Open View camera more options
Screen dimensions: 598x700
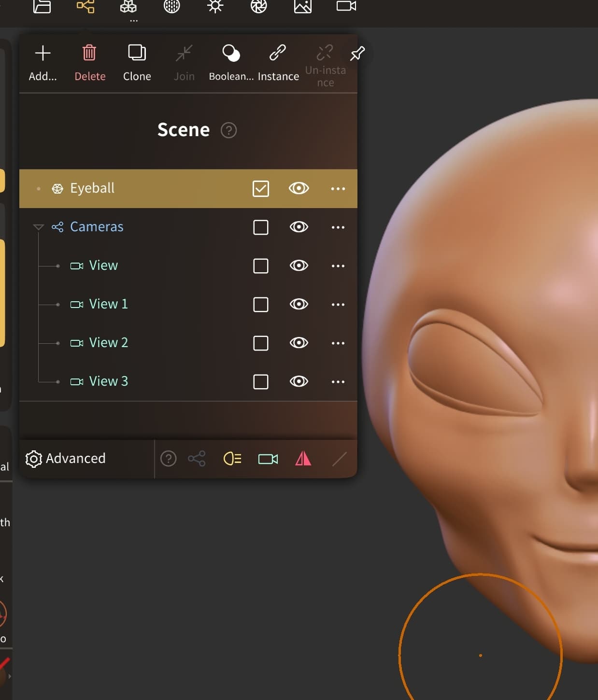338,266
